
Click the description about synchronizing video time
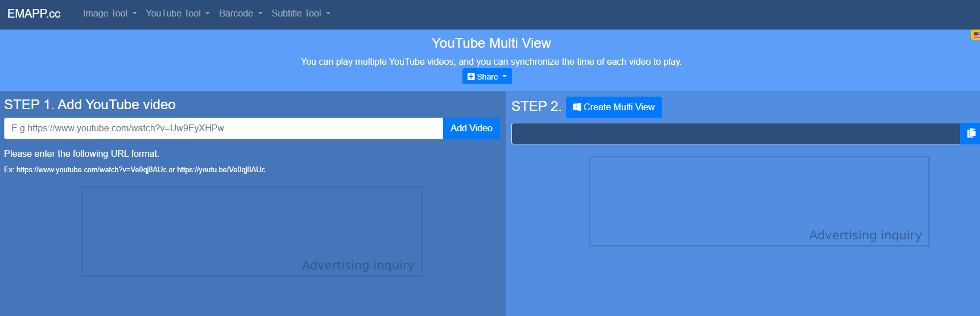coord(491,61)
